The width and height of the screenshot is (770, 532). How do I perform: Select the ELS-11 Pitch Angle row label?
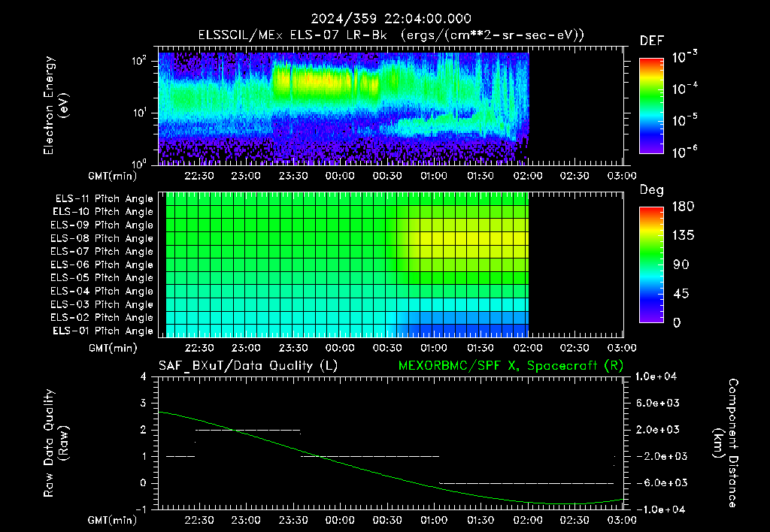click(x=104, y=199)
